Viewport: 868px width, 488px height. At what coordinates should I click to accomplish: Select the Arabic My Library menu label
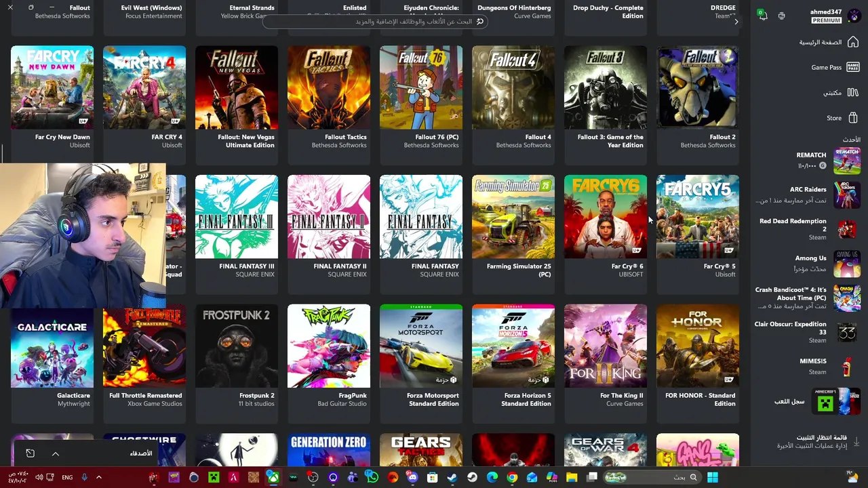click(x=833, y=92)
